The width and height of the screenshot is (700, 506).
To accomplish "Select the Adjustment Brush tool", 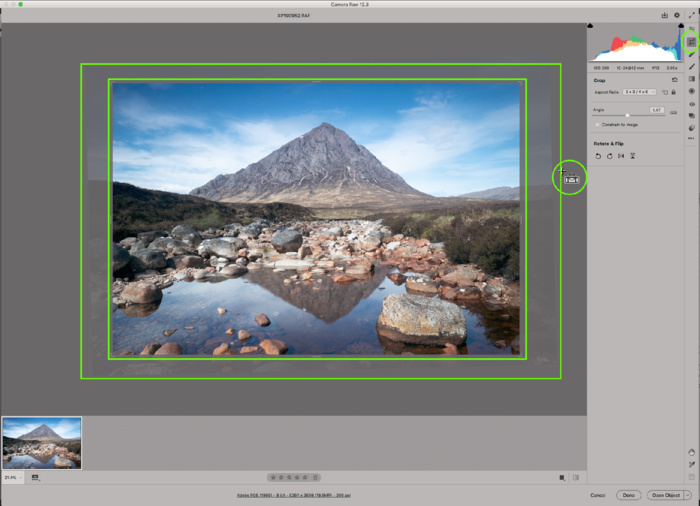I will pyautogui.click(x=691, y=66).
